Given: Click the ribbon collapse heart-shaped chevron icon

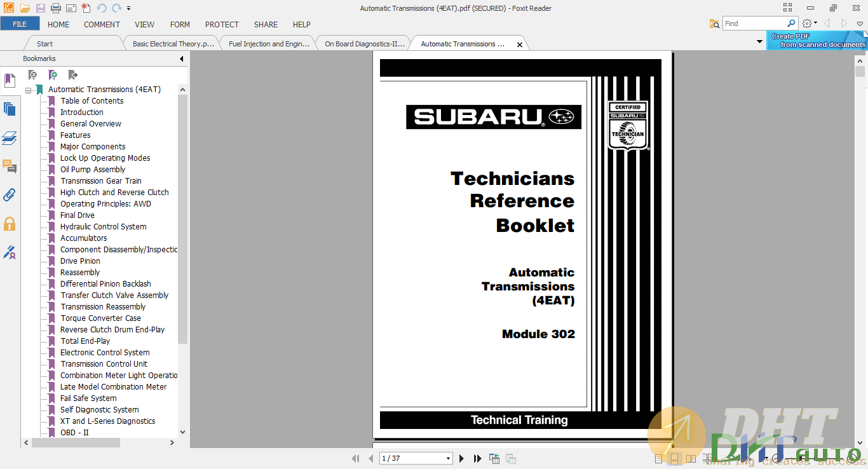Looking at the screenshot, I should 860,24.
